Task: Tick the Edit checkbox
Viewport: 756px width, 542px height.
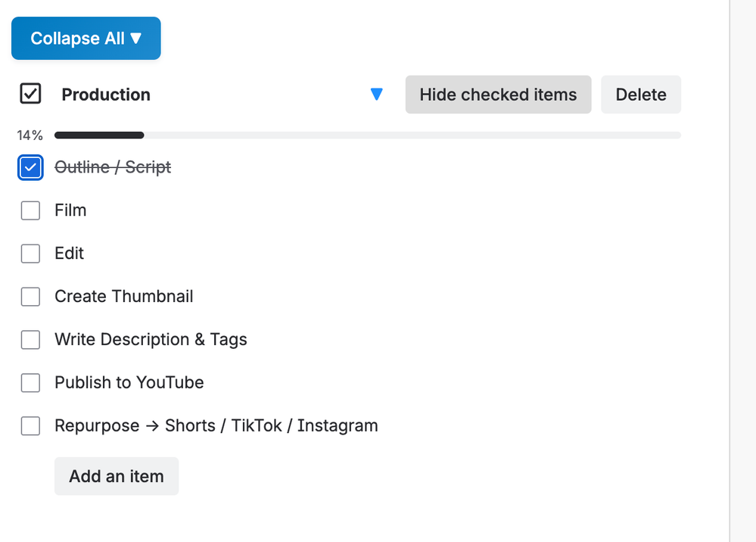Action: [x=30, y=254]
